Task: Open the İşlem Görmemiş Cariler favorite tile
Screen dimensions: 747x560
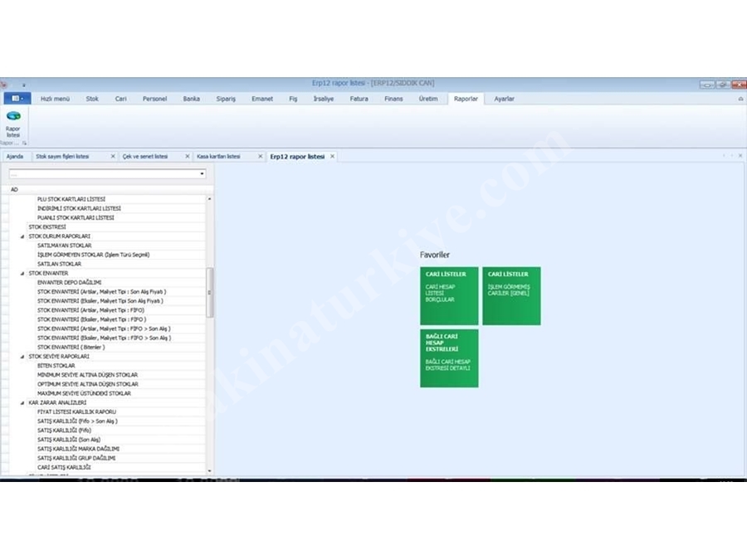Action: pos(511,295)
